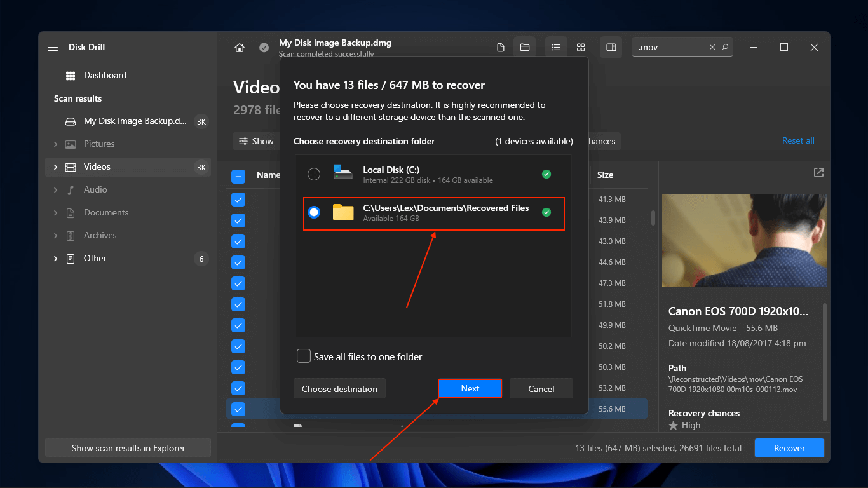Image resolution: width=868 pixels, height=488 pixels.
Task: Expand the Documents category
Action: (x=55, y=213)
